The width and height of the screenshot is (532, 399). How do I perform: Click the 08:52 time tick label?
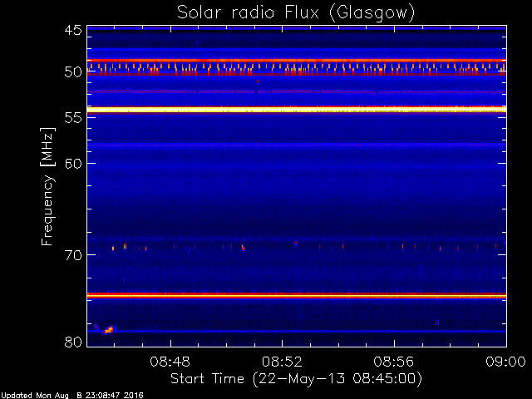(x=282, y=362)
